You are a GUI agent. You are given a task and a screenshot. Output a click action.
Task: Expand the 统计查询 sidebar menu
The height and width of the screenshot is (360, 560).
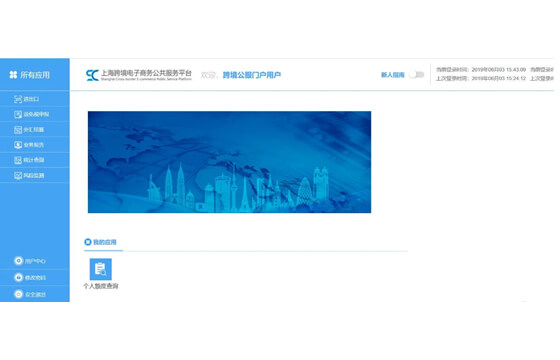(x=35, y=160)
